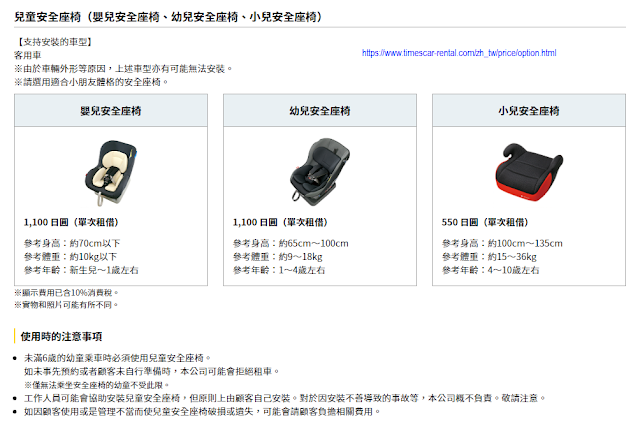Click 參考身高：約70cm以下 spec line
The height and width of the screenshot is (427, 640).
72,243
